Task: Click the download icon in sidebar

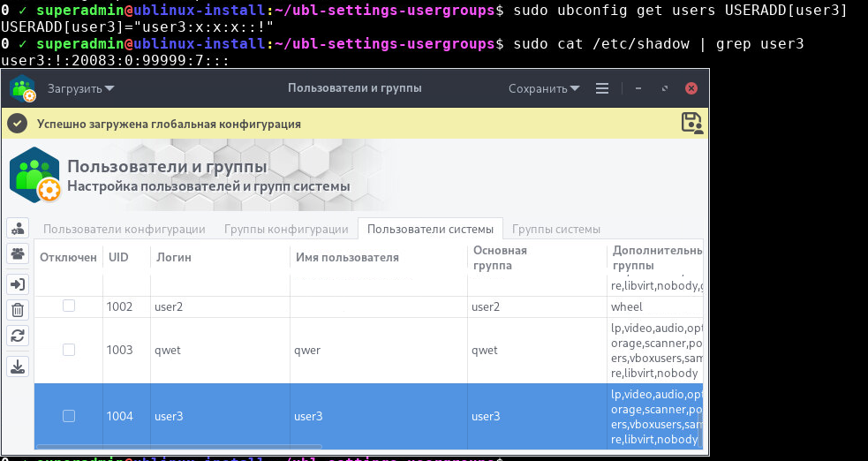Action: pos(18,366)
